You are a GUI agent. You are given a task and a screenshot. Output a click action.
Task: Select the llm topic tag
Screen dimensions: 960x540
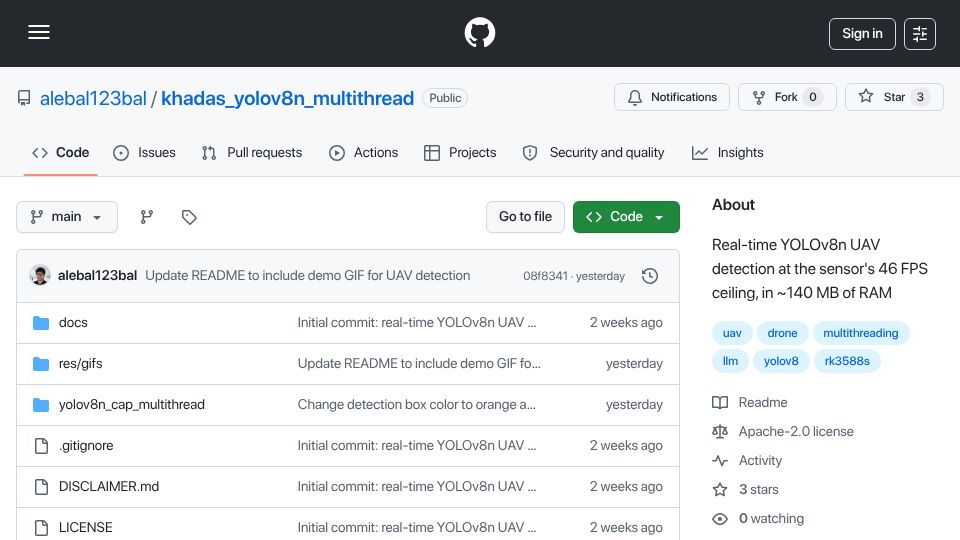click(730, 361)
